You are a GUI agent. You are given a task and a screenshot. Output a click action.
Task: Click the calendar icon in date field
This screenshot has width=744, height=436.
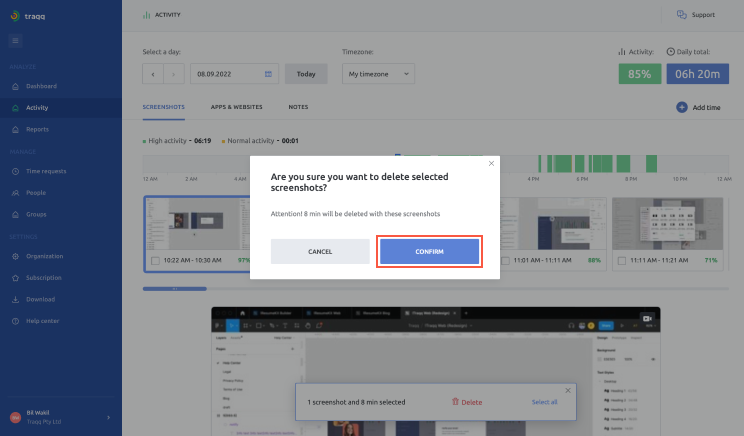click(x=268, y=74)
